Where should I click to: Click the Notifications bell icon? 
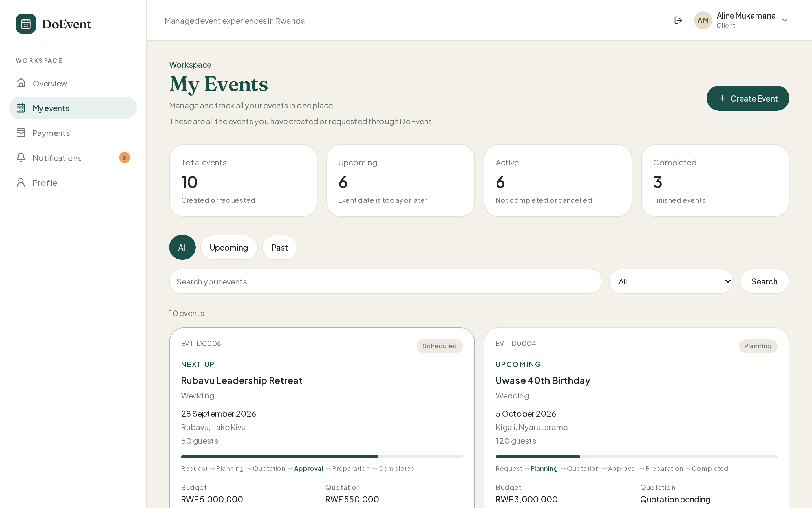(x=21, y=157)
